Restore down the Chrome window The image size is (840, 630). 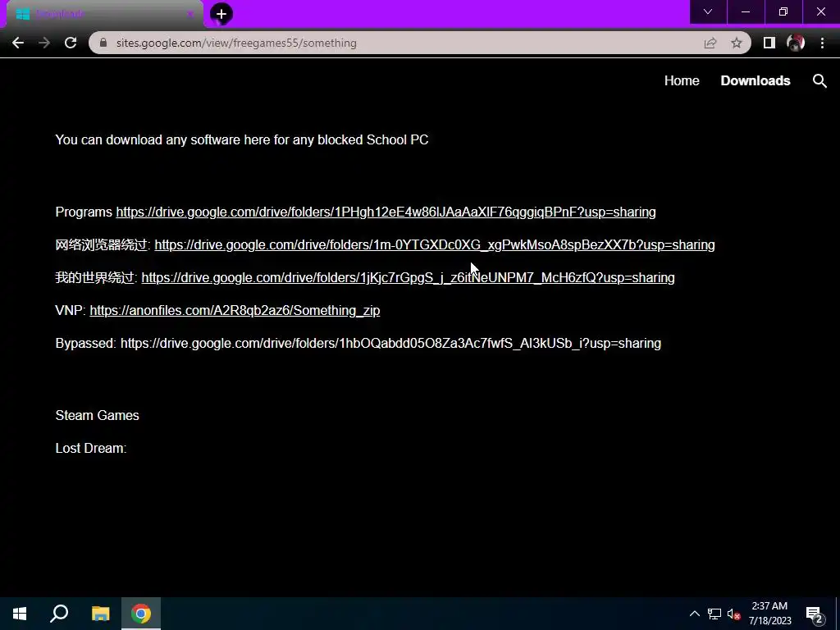783,11
